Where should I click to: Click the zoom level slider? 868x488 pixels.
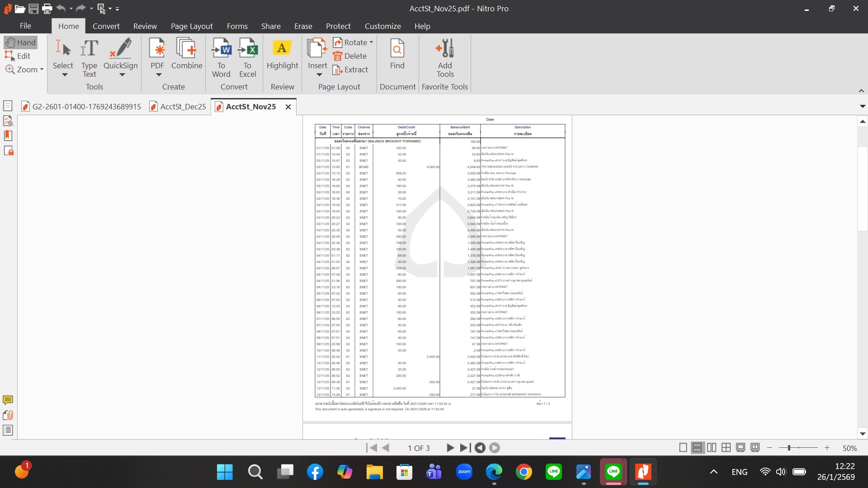coord(789,448)
